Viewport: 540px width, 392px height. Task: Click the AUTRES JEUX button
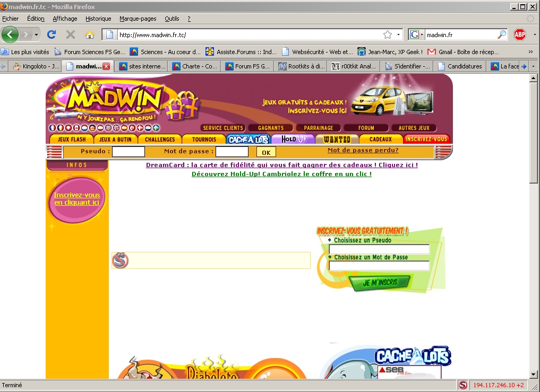click(x=414, y=128)
